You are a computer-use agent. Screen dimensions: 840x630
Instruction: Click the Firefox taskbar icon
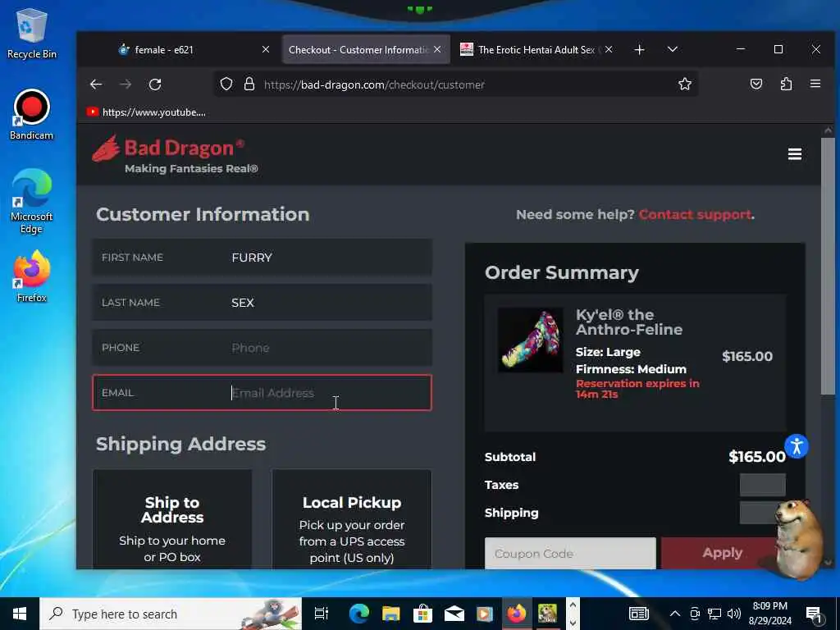click(x=517, y=614)
